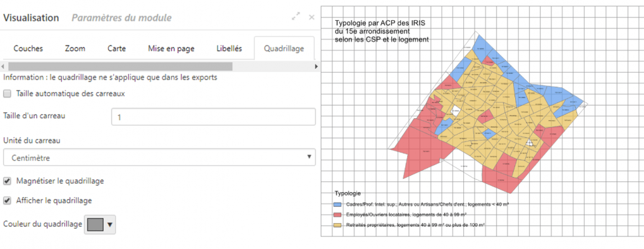Open the Couches tab

point(28,48)
